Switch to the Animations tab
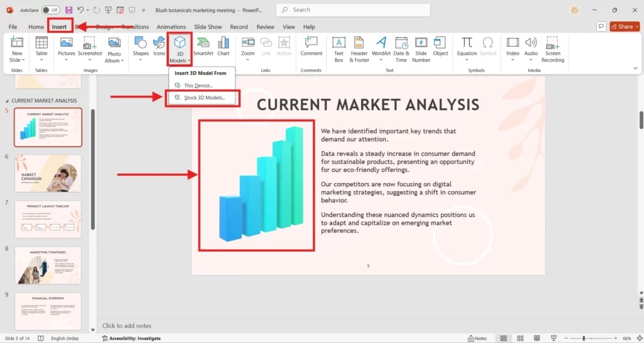Screen dimensions: 644x343 tap(172, 27)
